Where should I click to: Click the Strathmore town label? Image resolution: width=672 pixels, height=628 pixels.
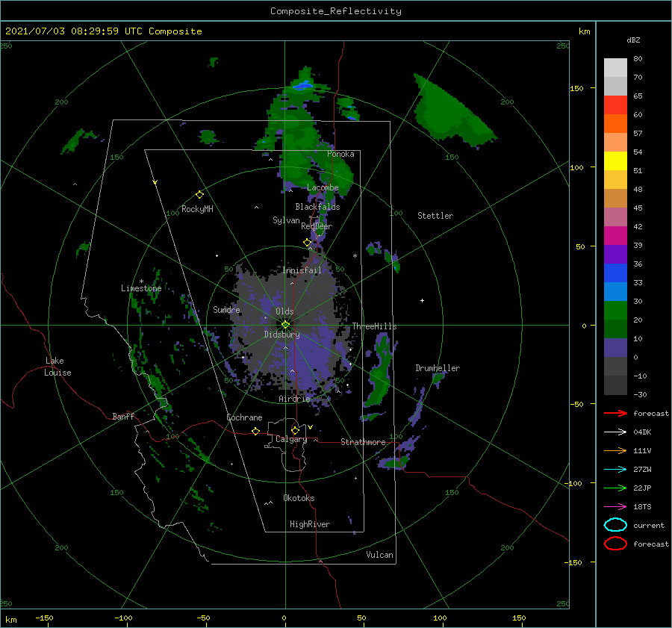click(363, 442)
